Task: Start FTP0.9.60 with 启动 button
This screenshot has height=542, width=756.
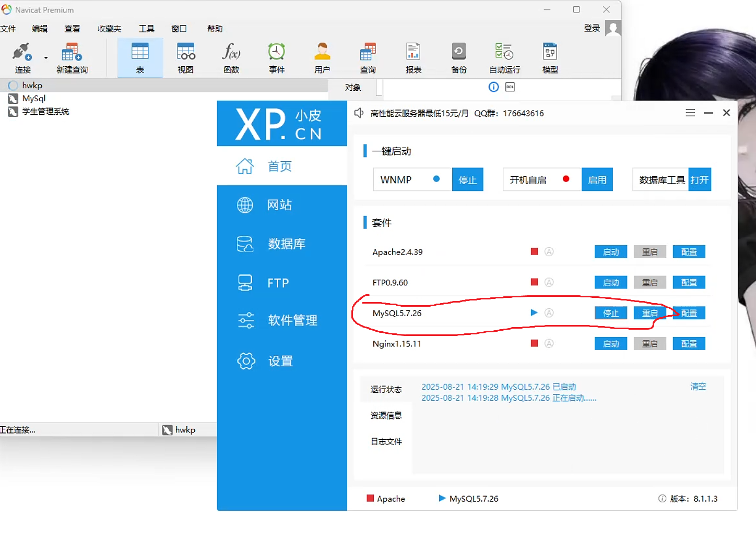Action: pos(611,283)
